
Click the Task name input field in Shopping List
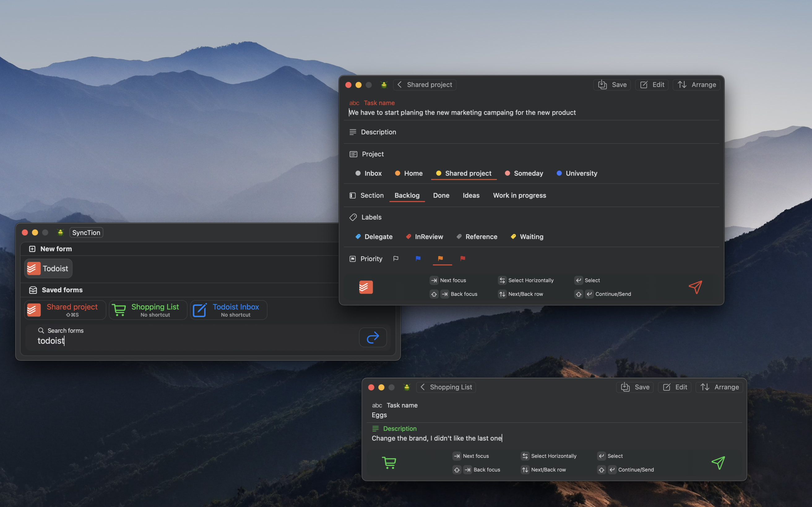click(555, 415)
